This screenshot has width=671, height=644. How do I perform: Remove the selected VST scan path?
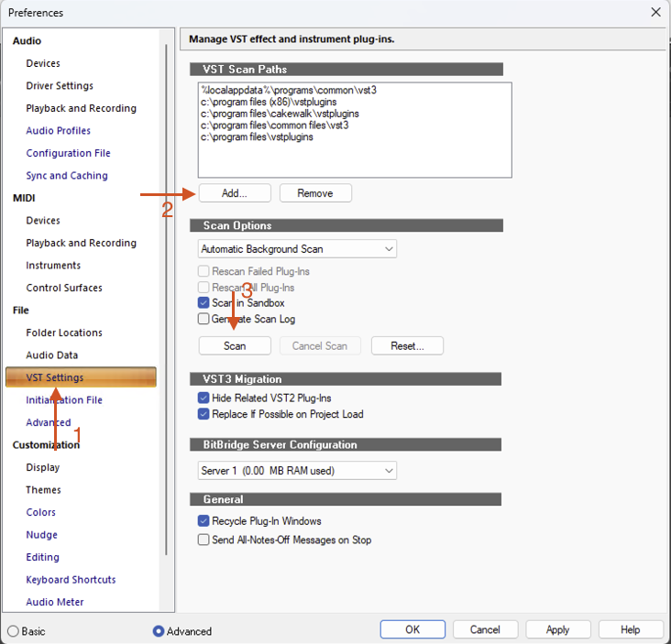point(315,193)
